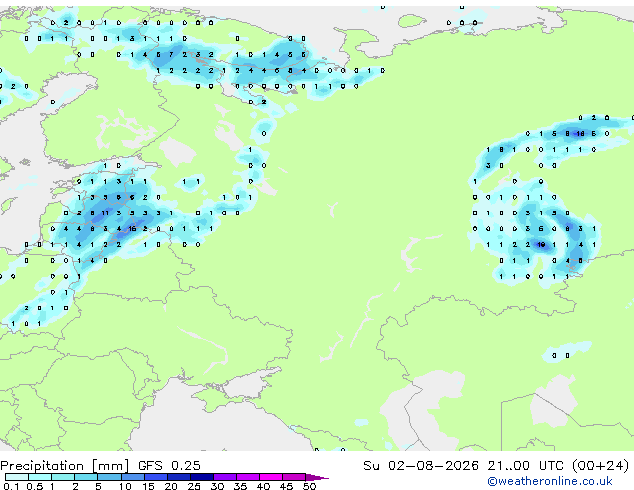Click the '0.5' legend scale label

[34, 486]
